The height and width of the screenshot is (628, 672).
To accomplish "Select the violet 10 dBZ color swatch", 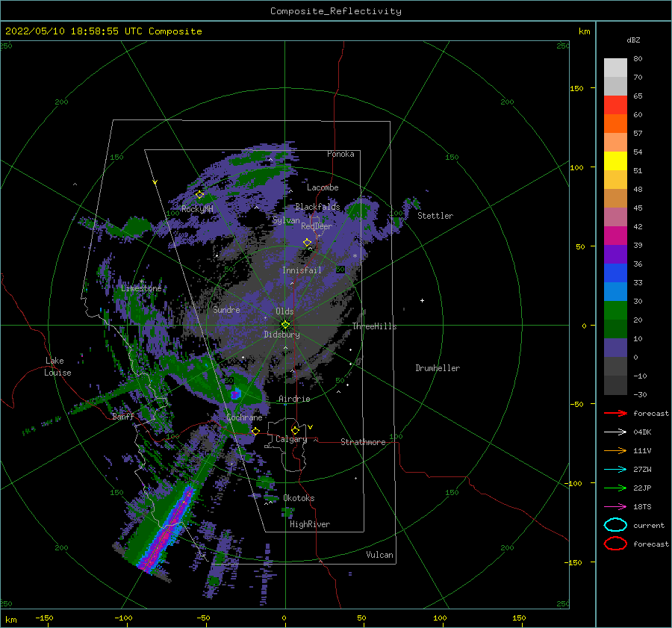I will [615, 348].
